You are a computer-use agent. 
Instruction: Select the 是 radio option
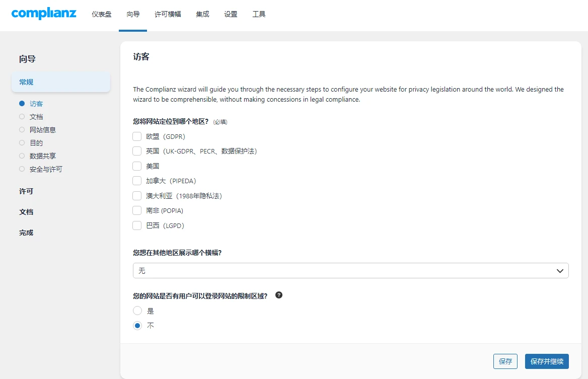(x=137, y=311)
